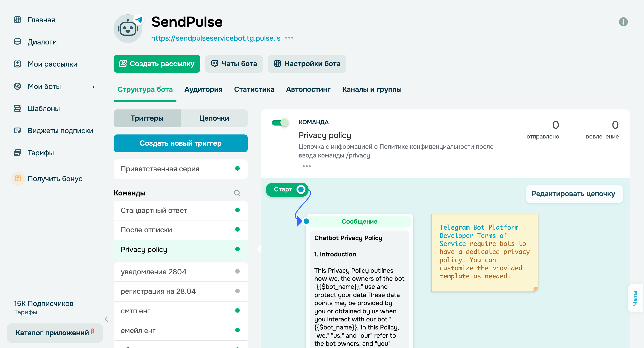Expand the Мои боты submenu arrow
Image resolution: width=644 pixels, height=348 pixels.
click(x=93, y=87)
